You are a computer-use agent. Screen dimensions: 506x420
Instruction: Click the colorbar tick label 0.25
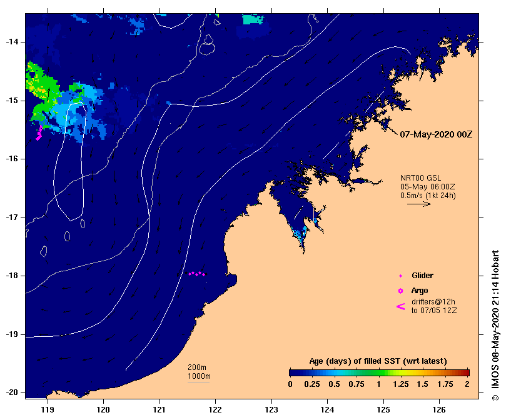pos(312,384)
